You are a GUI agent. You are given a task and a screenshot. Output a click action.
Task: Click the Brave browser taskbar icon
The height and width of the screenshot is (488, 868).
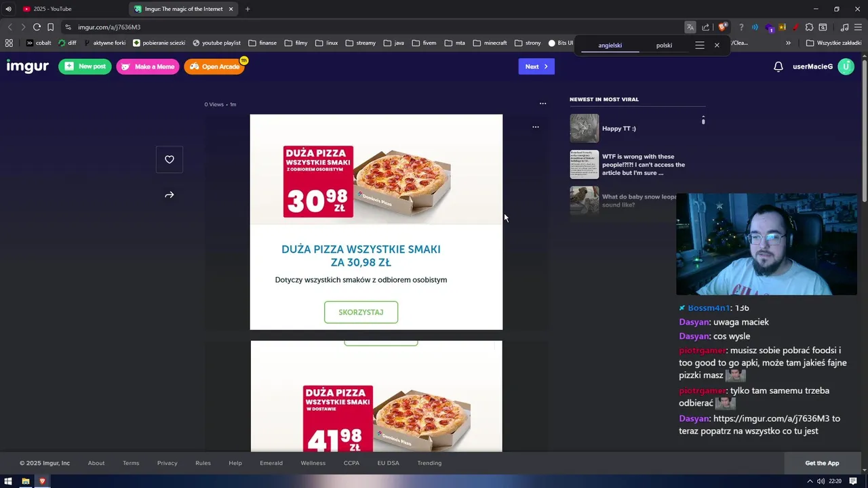click(x=42, y=481)
